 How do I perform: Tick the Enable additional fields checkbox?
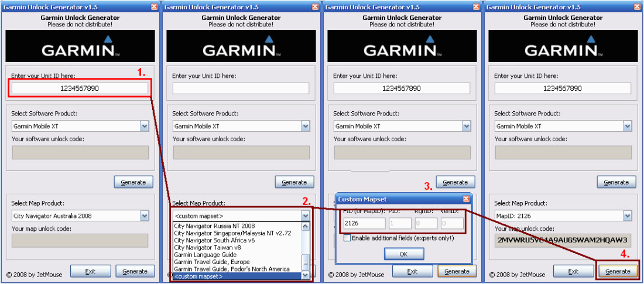click(347, 238)
